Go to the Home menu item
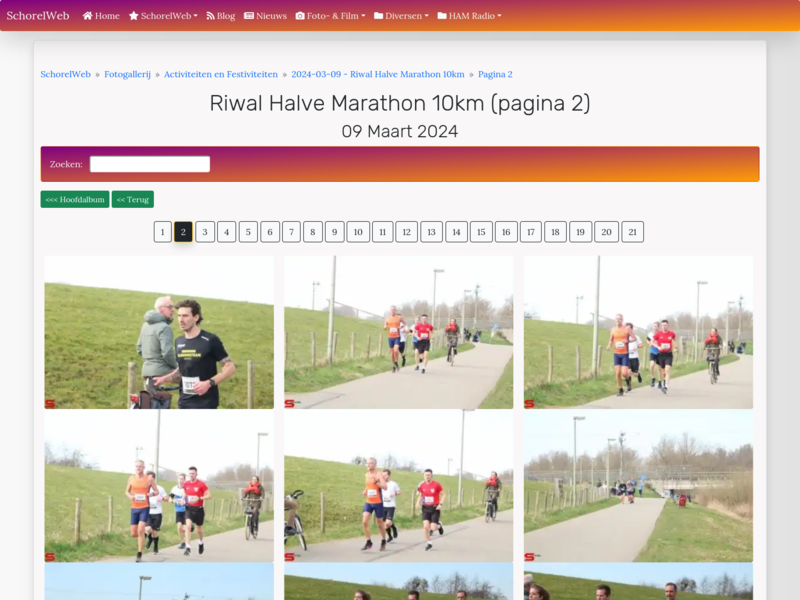This screenshot has width=800, height=600. [x=101, y=16]
